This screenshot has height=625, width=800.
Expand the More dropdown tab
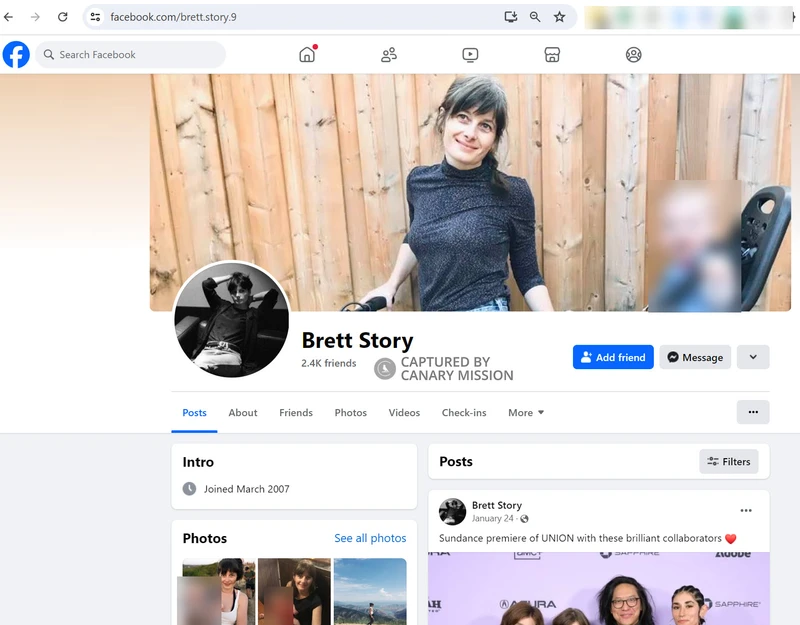click(x=526, y=412)
